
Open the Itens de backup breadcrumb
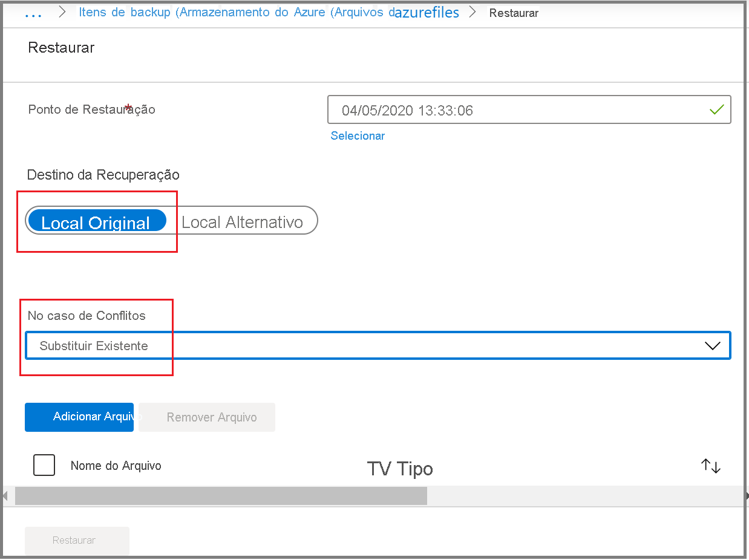click(x=237, y=12)
